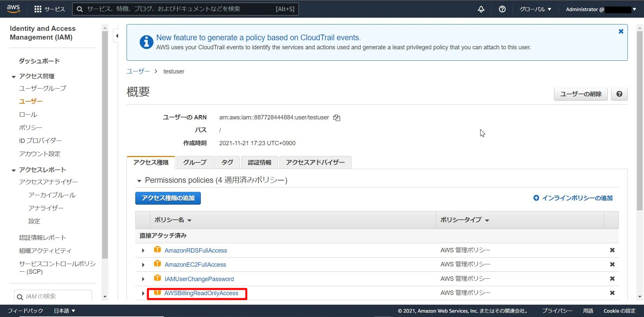Click the ユーザーの削除 button
644x317 pixels.
[581, 94]
